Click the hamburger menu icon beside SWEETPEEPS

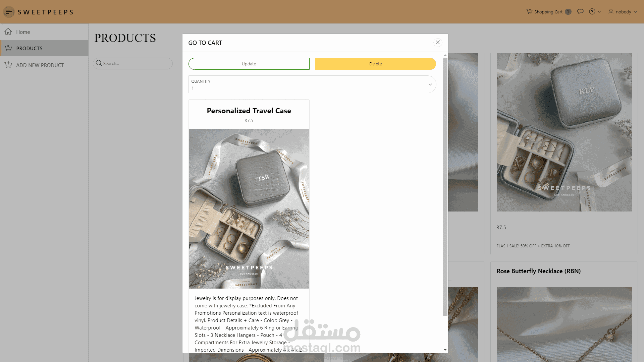pos(9,12)
